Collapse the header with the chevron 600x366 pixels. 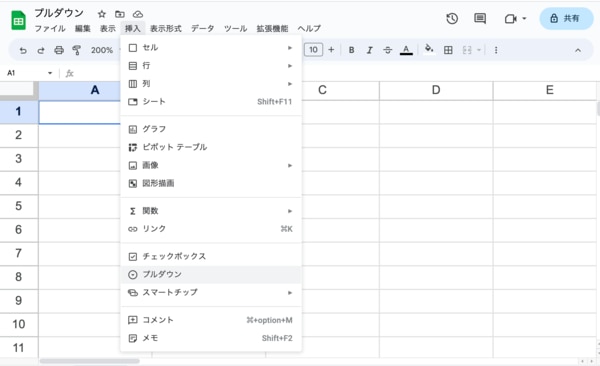[578, 50]
